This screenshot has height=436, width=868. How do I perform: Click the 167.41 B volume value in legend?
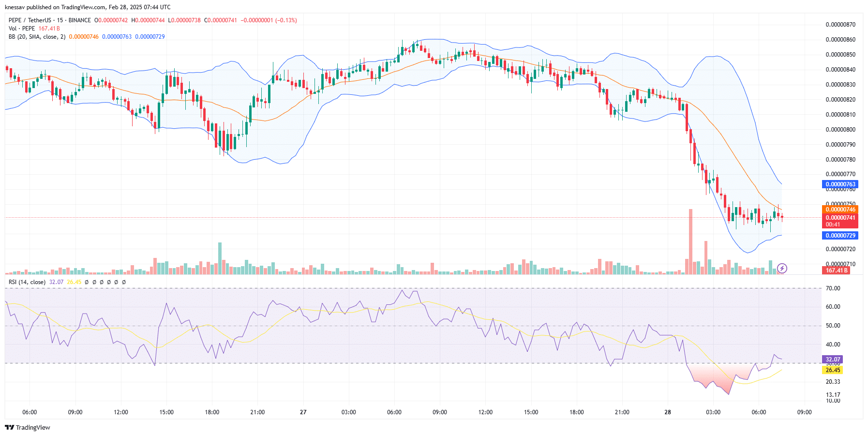click(49, 29)
